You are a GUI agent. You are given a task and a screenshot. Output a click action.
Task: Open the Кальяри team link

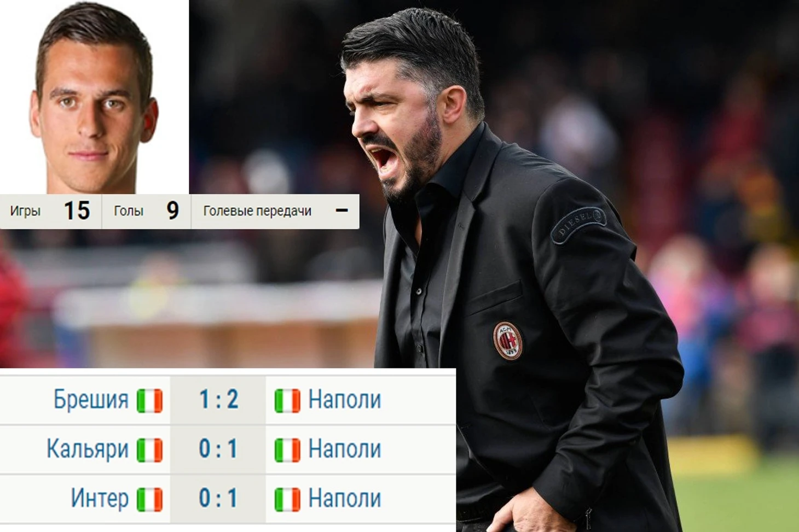[x=88, y=449]
